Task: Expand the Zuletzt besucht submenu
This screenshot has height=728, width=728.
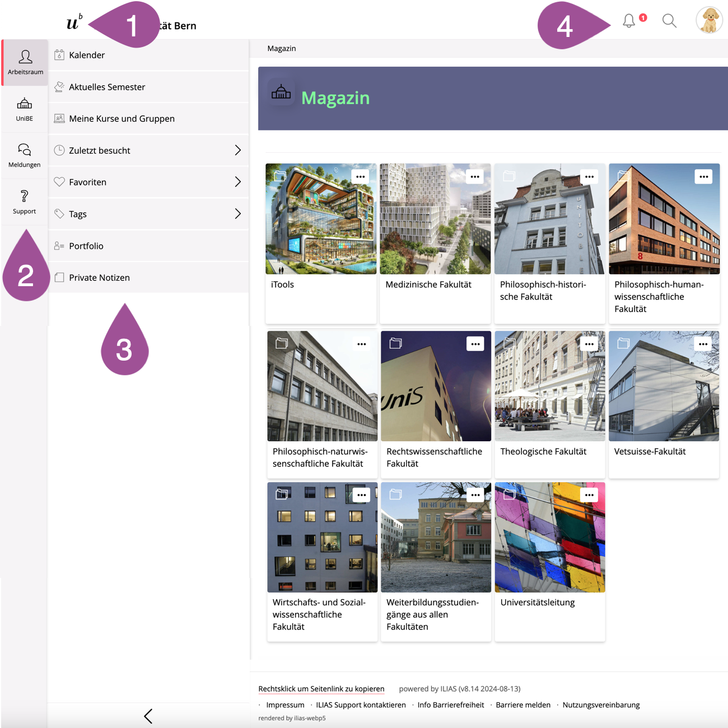Action: pyautogui.click(x=237, y=150)
